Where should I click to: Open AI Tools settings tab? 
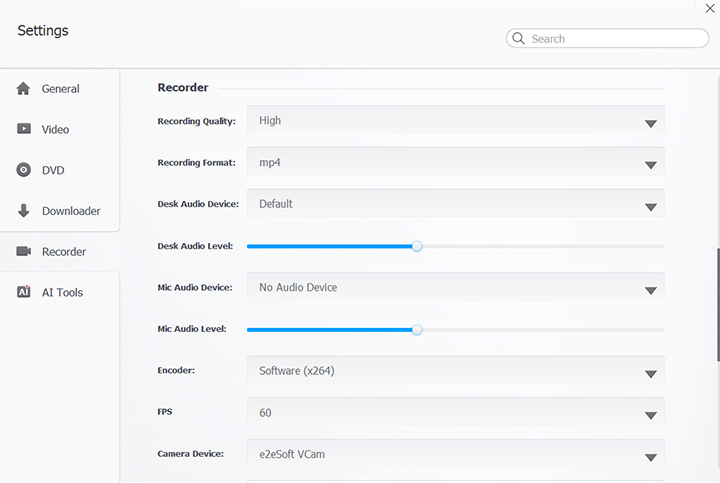coord(60,292)
